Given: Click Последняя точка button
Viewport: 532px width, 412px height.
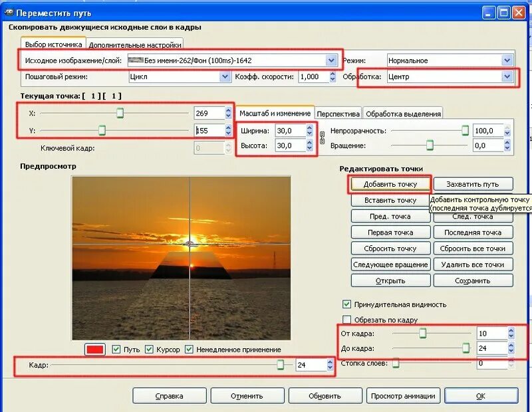Looking at the screenshot, I should click(x=473, y=233).
